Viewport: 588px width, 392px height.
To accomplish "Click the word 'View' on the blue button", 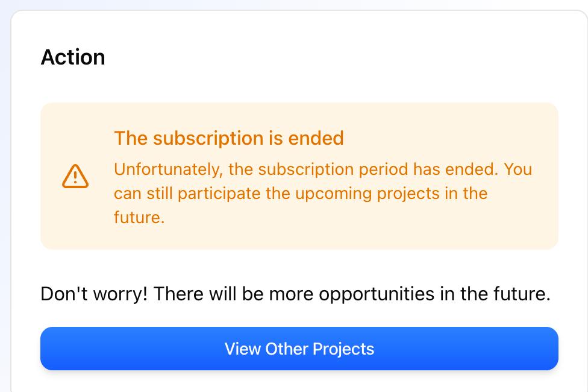I will 243,349.
